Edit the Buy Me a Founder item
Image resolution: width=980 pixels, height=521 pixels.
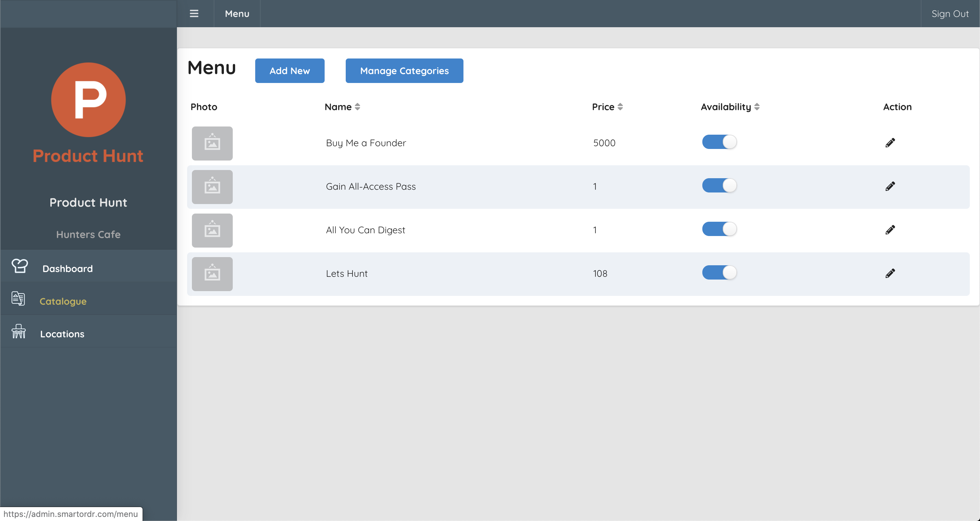pos(890,142)
